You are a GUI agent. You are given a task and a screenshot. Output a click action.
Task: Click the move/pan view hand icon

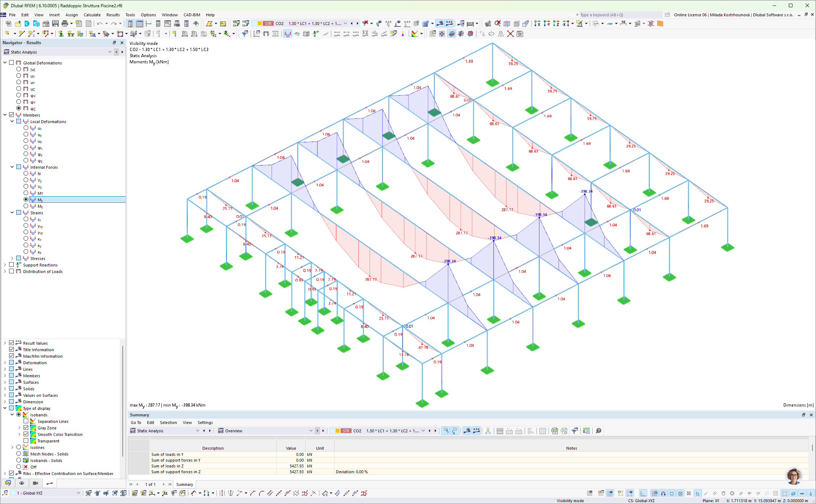488,24
